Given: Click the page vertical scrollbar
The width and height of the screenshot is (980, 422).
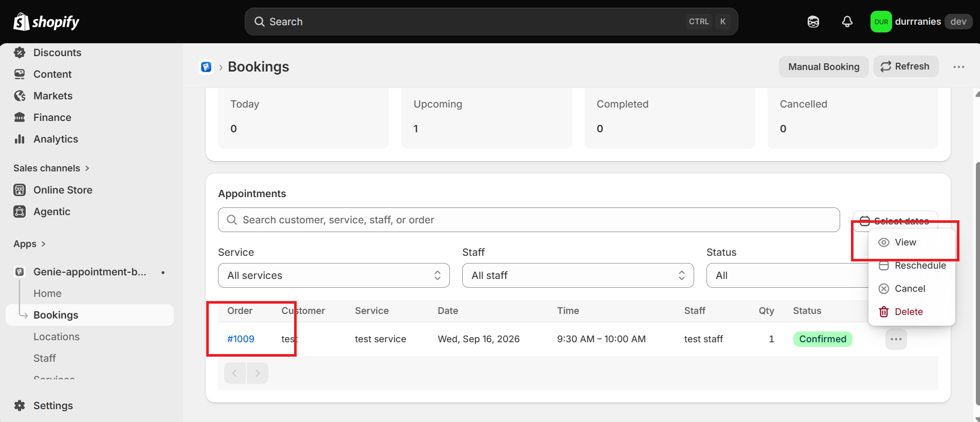Looking at the screenshot, I should point(977,283).
